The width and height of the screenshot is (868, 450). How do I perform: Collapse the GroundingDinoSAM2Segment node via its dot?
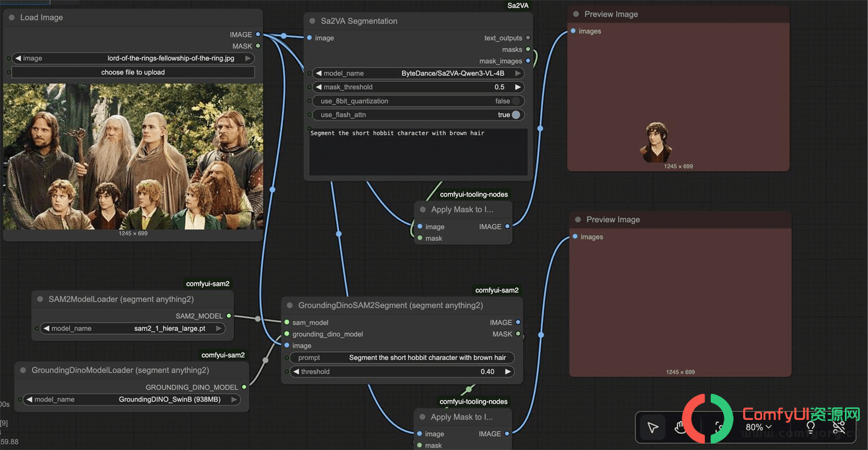coord(290,305)
